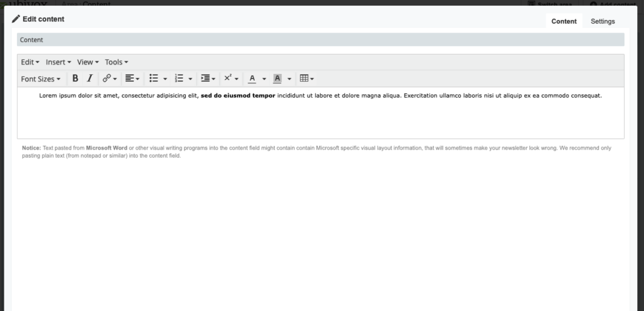Screen dimensions: 644x311
Task: Apply the text color icon
Action: pyautogui.click(x=252, y=78)
